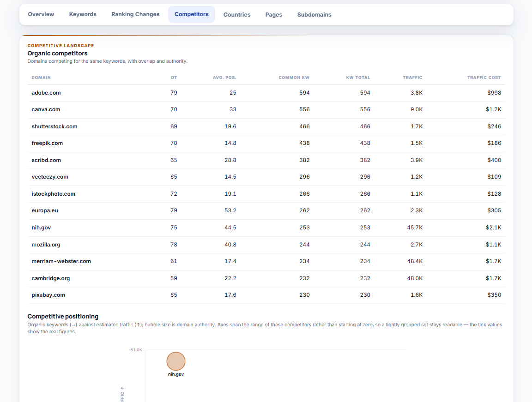
Task: Click the adobe.com domain
Action: 46,93
